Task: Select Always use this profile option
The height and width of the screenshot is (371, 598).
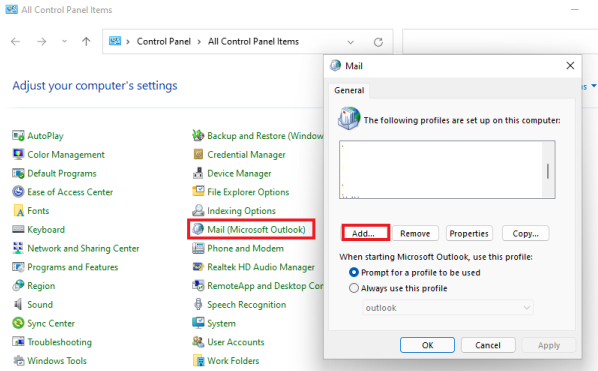Action: 398,288
